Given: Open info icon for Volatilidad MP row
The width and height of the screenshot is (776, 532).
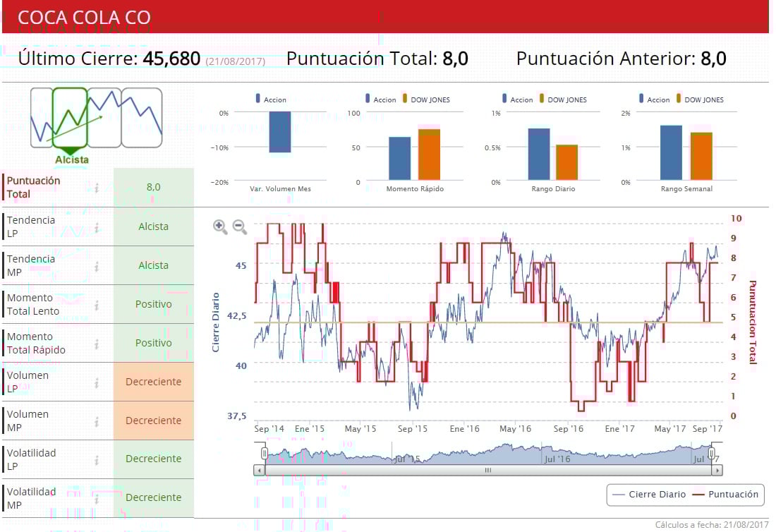Looking at the screenshot, I should (x=97, y=499).
